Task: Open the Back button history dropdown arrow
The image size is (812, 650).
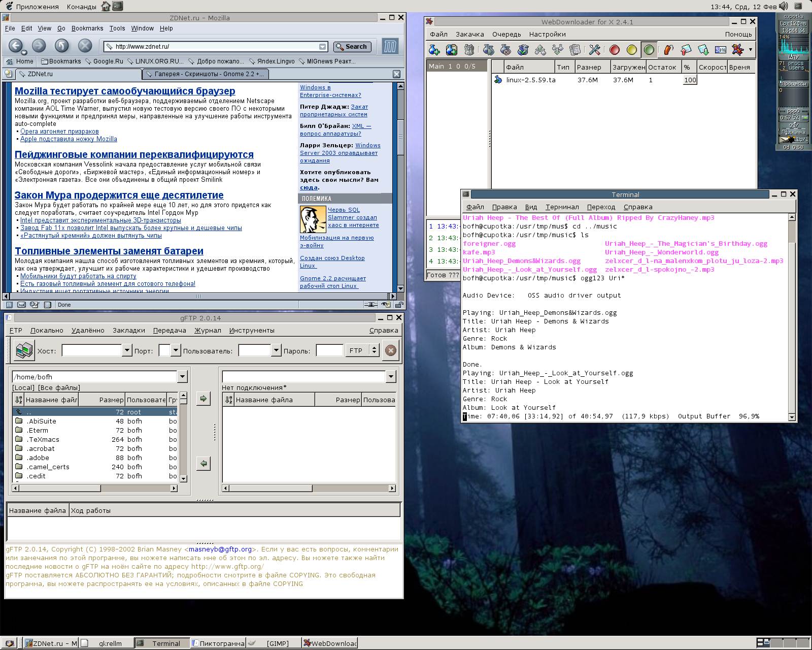Action: coord(24,52)
